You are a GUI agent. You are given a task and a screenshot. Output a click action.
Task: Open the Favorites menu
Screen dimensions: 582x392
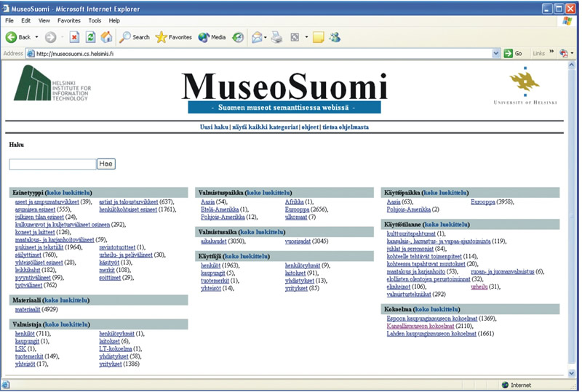(x=69, y=21)
